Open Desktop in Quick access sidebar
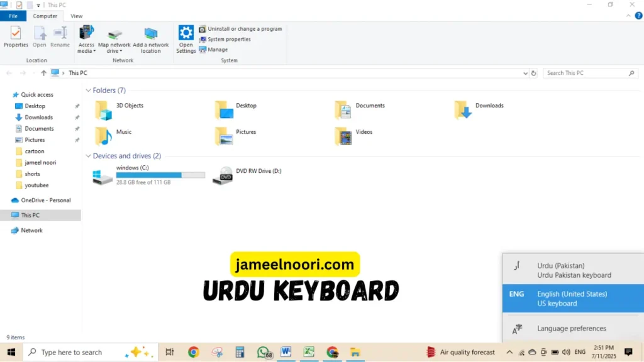Image resolution: width=644 pixels, height=362 pixels. point(35,106)
